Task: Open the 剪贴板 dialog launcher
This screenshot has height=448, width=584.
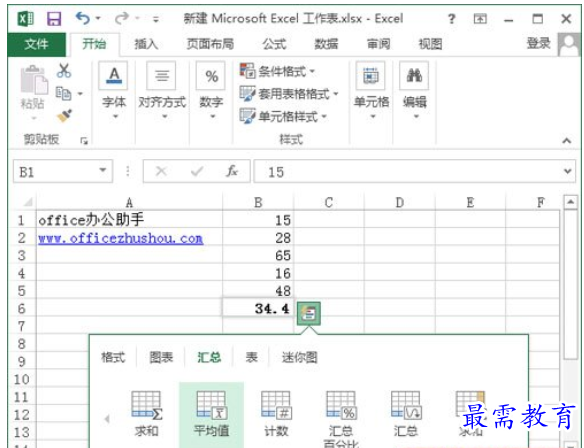Action: (84, 140)
